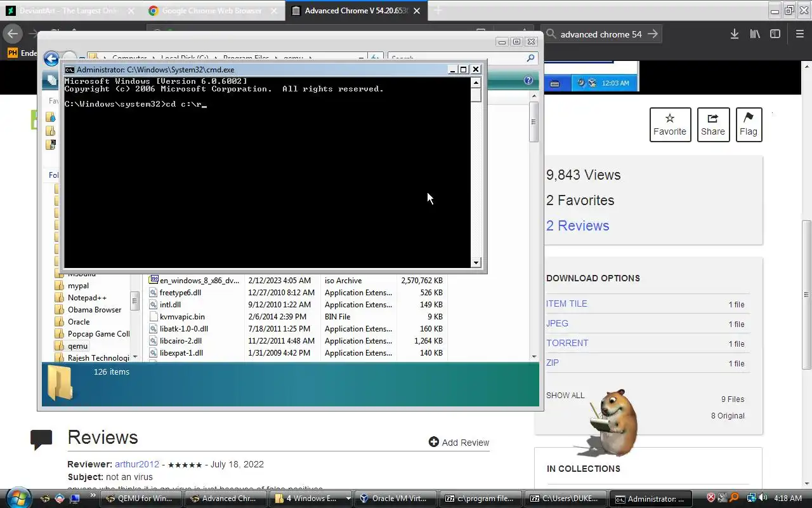The image size is (812, 508).
Task: Switch to c:\program file taskbar button
Action: tap(480, 498)
